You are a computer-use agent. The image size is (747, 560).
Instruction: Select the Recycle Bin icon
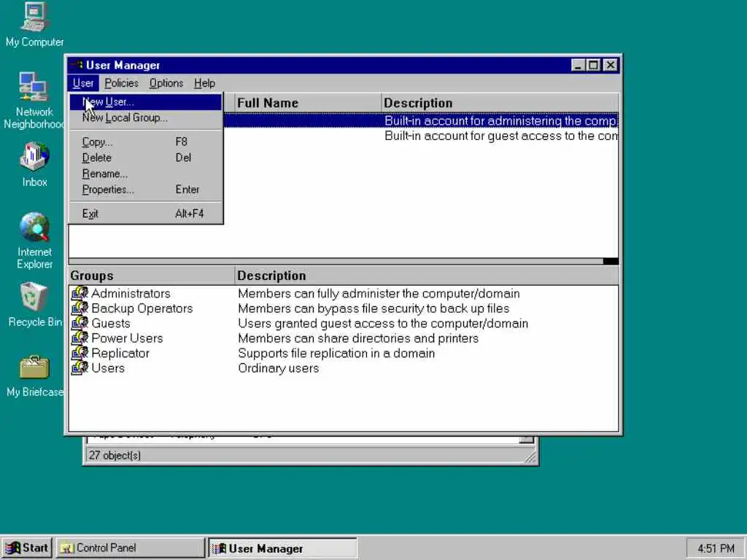coord(34,305)
